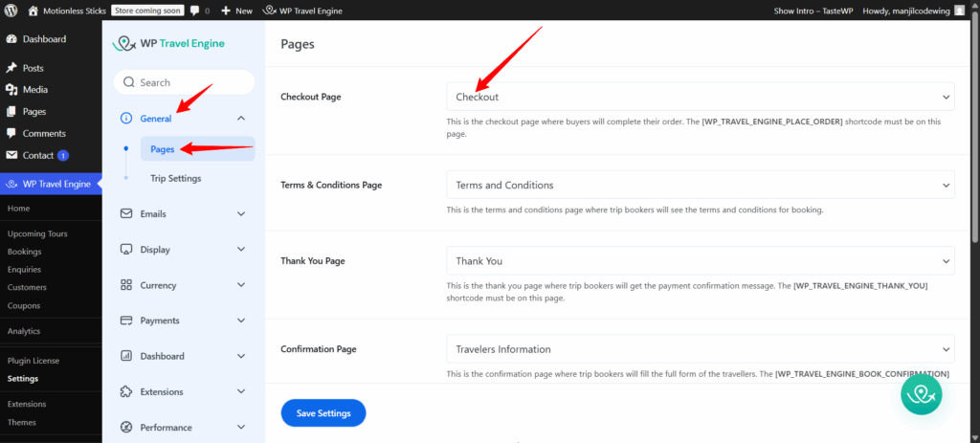Image resolution: width=980 pixels, height=443 pixels.
Task: Click the Save Settings button
Action: [x=323, y=413]
